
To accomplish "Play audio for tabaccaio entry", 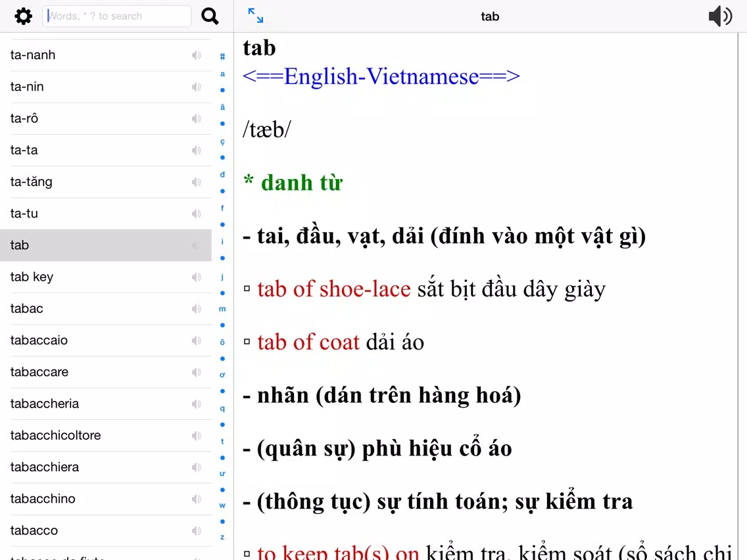I will tap(196, 340).
